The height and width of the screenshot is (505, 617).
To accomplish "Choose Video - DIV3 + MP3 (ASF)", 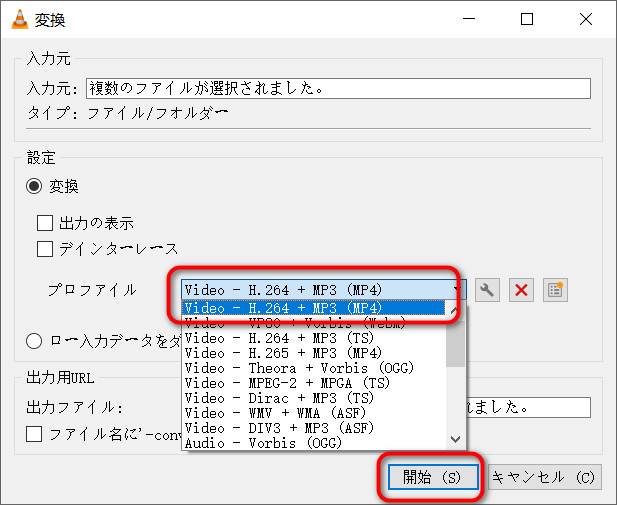I will pos(314,428).
